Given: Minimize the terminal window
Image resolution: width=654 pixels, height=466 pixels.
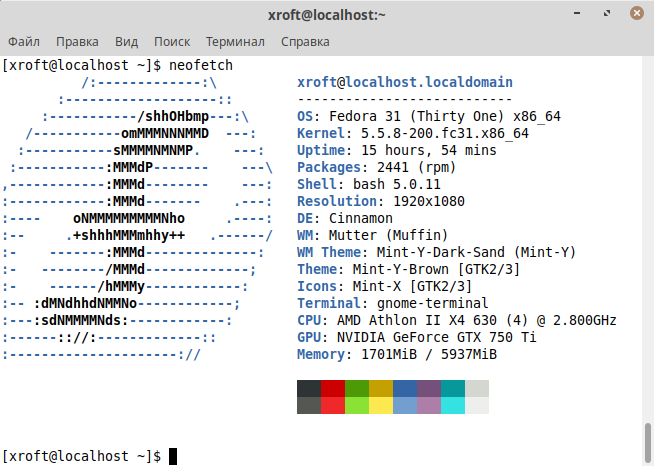Looking at the screenshot, I should [577, 13].
